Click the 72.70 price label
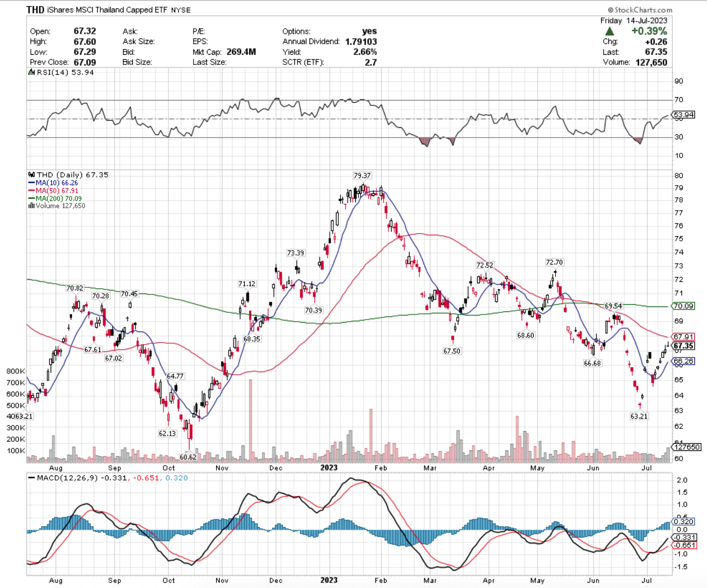 [554, 263]
